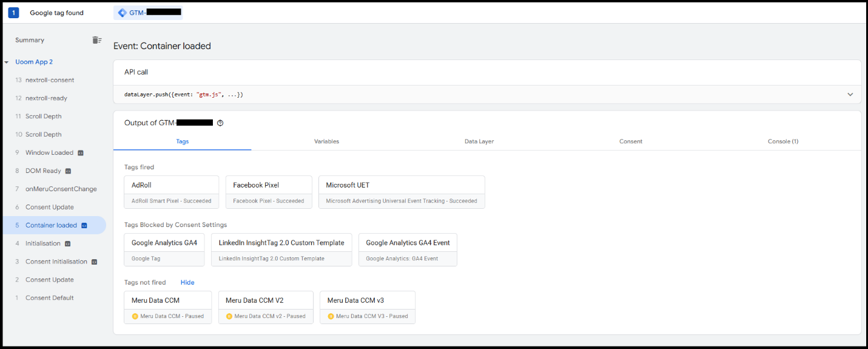
Task: Select the Consent Default event
Action: (x=49, y=298)
